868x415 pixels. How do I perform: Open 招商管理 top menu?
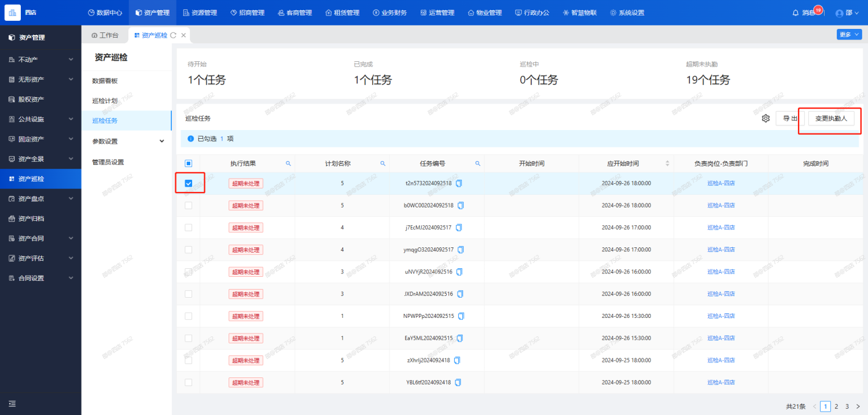[x=247, y=13]
